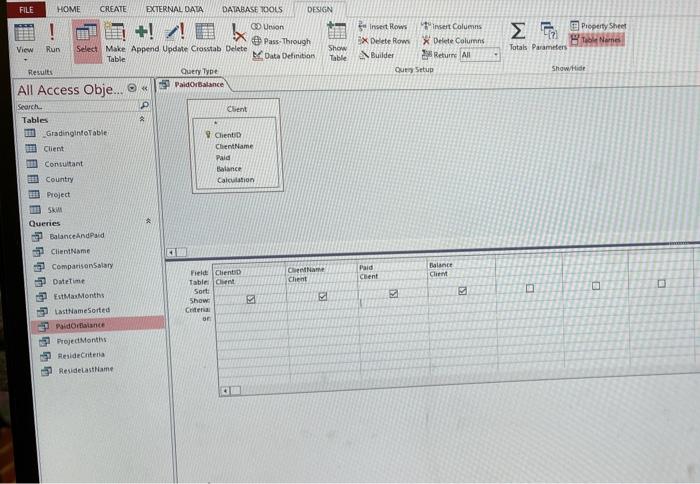This screenshot has width=700, height=484.
Task: Check Show box in seventh empty column
Action: [x=662, y=284]
